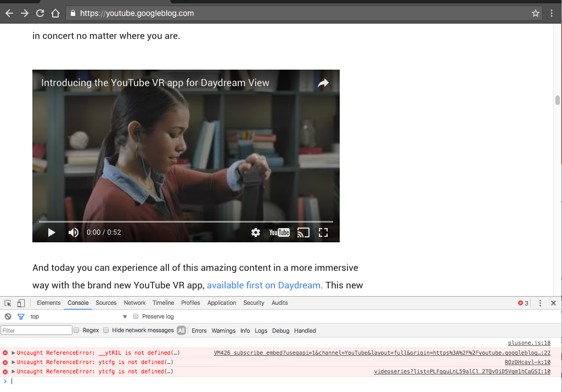Viewport: 562px width, 392px height.
Task: Enable the Preserve log checkbox
Action: tap(136, 317)
